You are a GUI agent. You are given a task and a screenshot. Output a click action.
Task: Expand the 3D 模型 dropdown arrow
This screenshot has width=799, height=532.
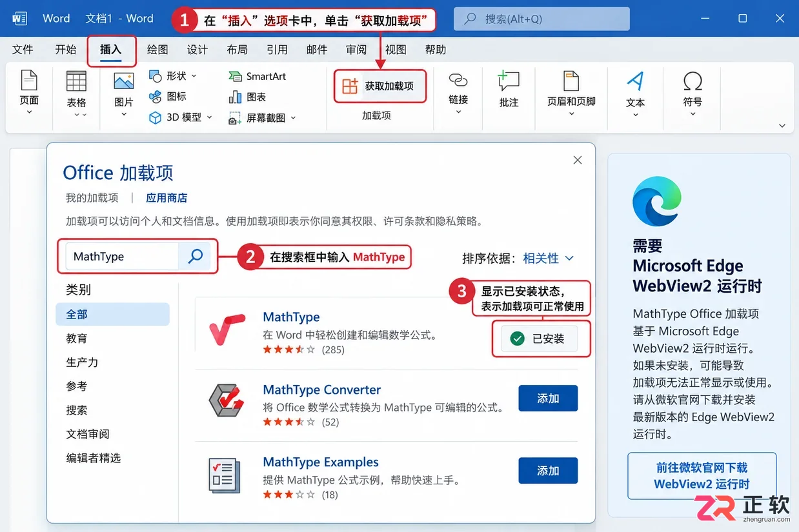pyautogui.click(x=209, y=117)
